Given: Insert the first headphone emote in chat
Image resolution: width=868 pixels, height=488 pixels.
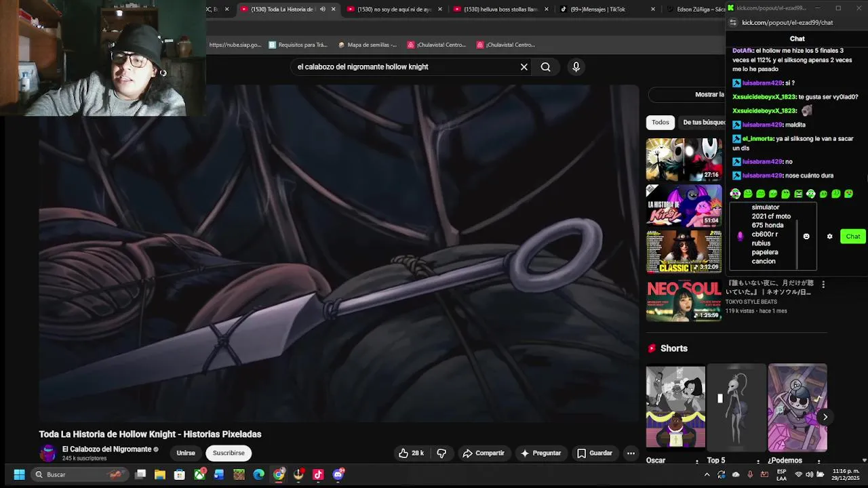Looking at the screenshot, I should [x=735, y=194].
